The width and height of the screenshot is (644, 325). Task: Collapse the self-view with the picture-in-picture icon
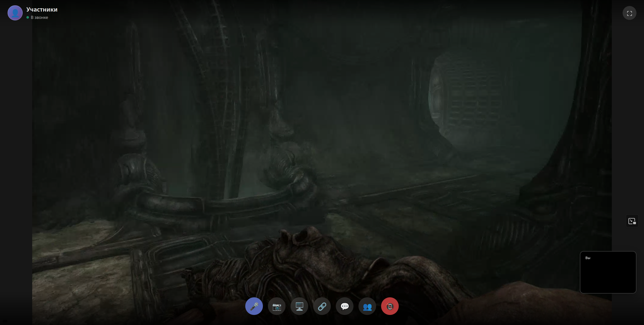pos(632,221)
